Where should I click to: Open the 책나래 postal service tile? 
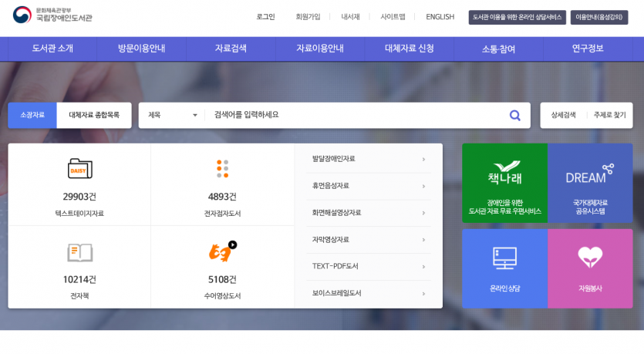point(504,183)
